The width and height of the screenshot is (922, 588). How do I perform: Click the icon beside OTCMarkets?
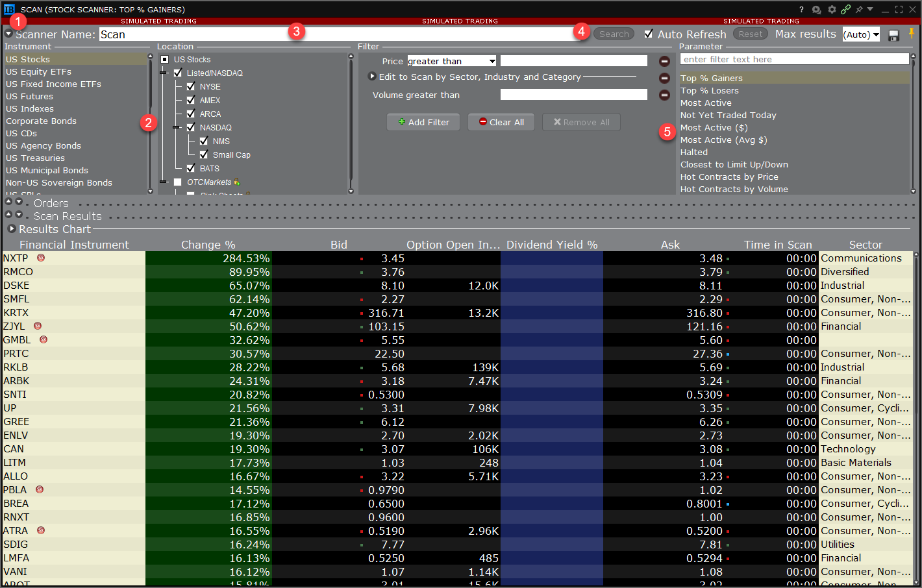(237, 182)
